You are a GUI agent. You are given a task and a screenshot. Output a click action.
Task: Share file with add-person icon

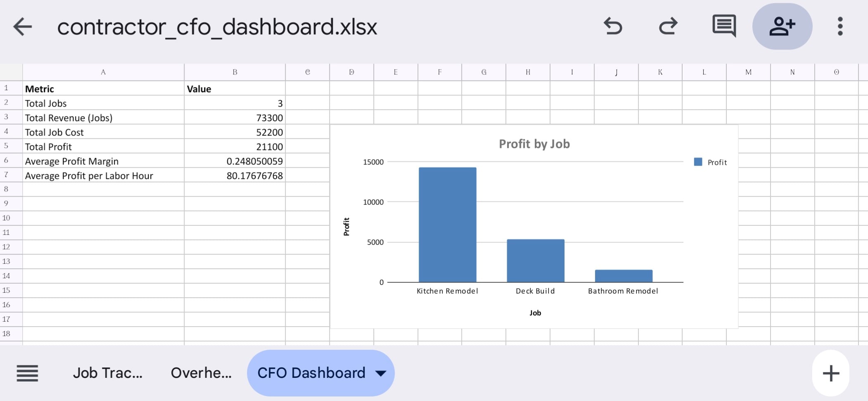click(782, 26)
